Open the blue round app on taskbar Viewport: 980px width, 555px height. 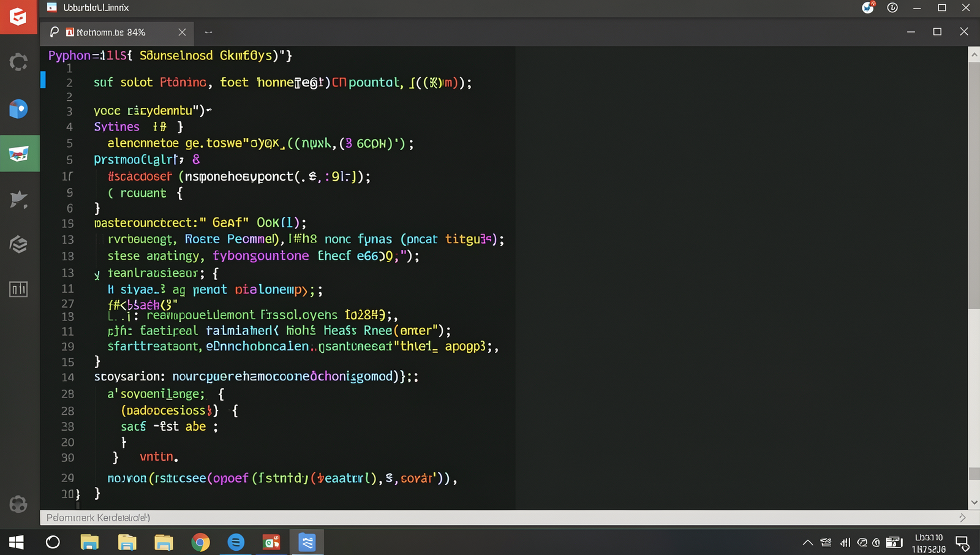click(236, 542)
